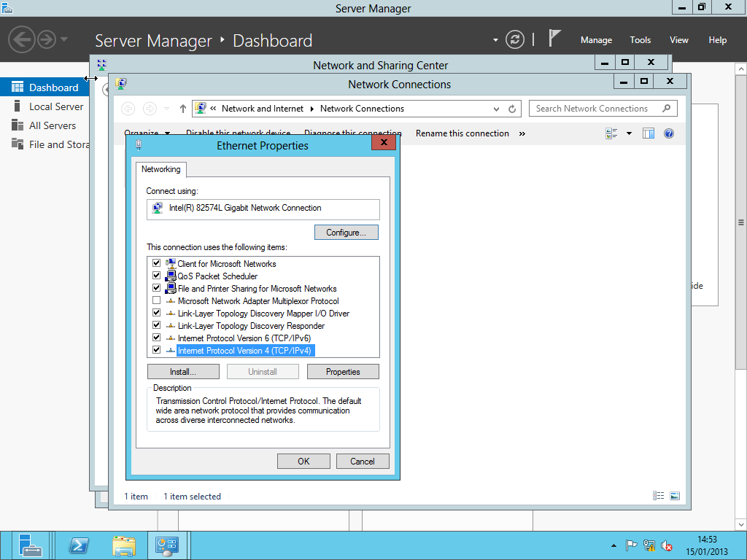
Task: Open the Manage menu
Action: pyautogui.click(x=596, y=40)
